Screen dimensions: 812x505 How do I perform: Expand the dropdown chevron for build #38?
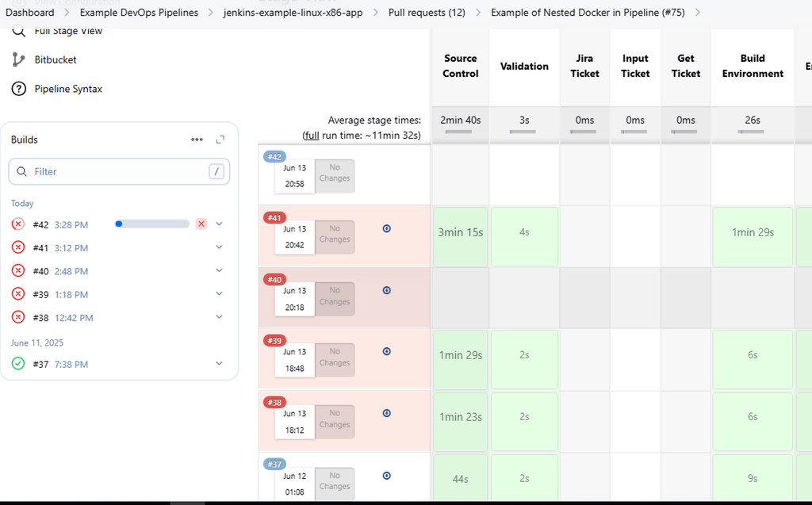point(220,317)
